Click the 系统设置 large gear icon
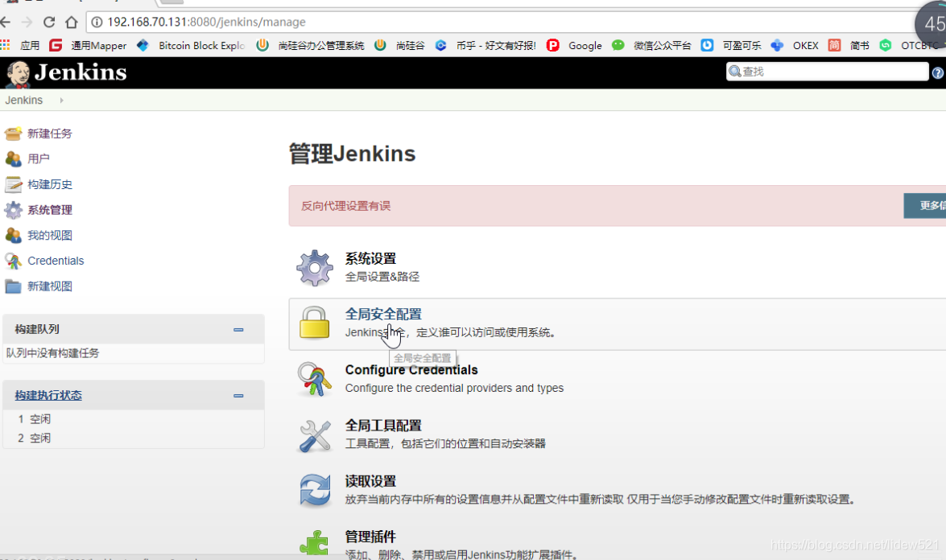This screenshot has width=946, height=560. coord(314,268)
